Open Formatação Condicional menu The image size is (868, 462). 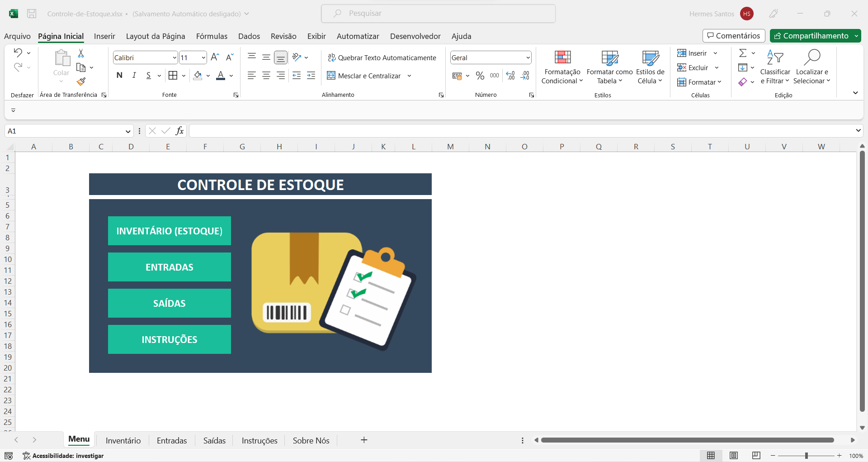[562, 67]
